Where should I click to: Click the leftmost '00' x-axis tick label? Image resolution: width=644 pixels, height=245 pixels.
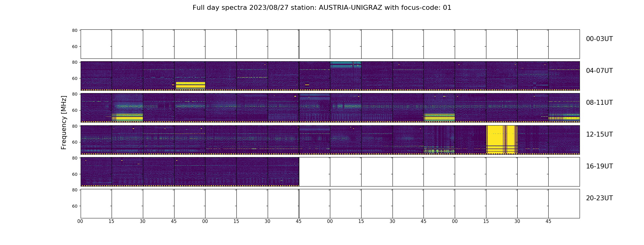tap(80, 221)
